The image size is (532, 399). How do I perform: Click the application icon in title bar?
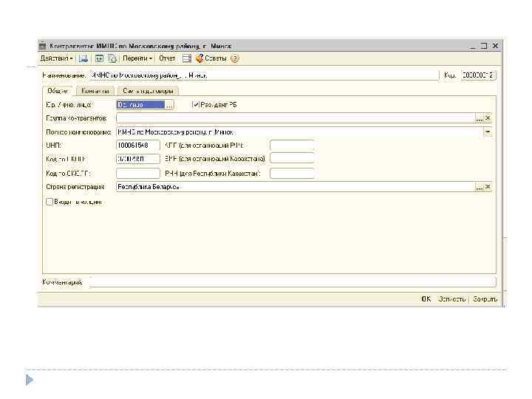pos(42,46)
